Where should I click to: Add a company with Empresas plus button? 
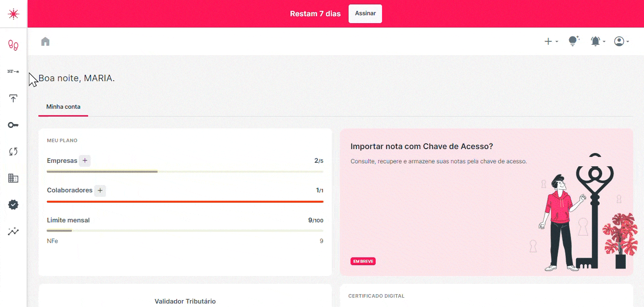click(x=85, y=160)
